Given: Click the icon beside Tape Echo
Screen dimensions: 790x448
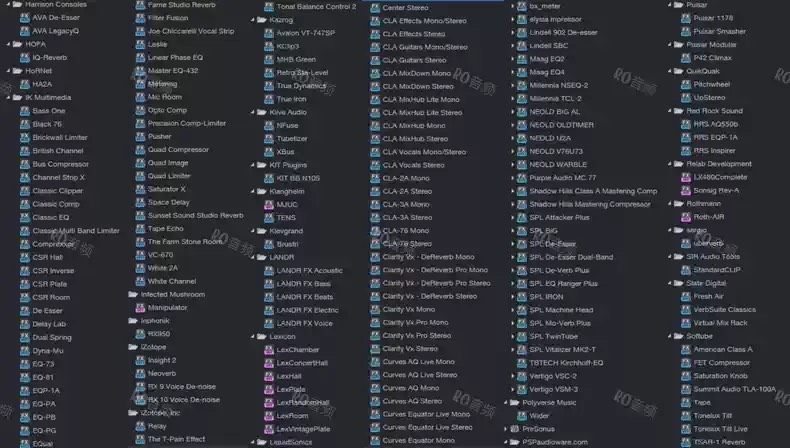Looking at the screenshot, I should 141,229.
